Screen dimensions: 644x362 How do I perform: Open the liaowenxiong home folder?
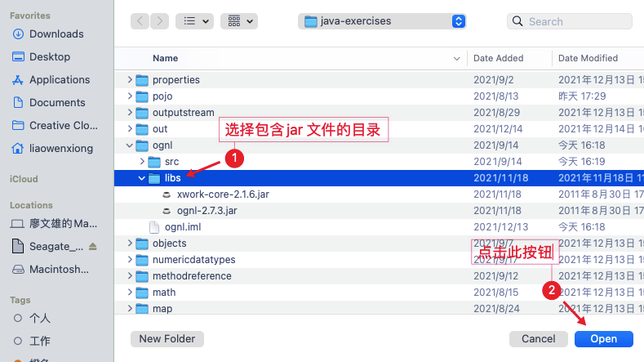click(61, 149)
